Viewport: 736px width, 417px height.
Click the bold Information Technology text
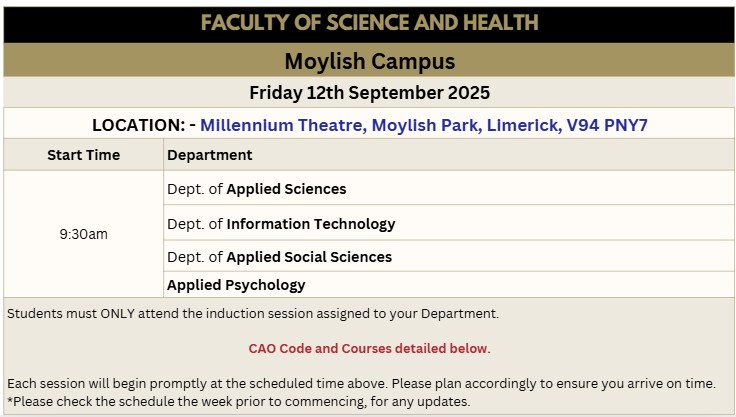click(x=311, y=224)
